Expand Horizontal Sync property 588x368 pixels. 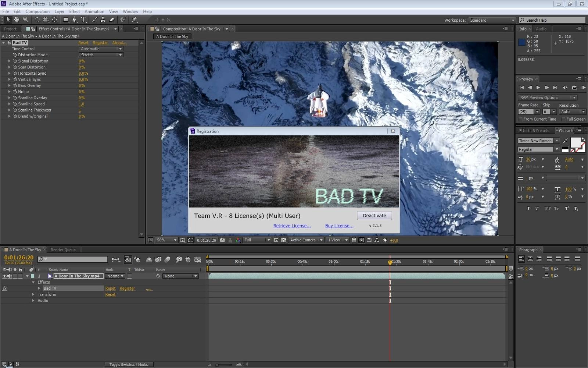[x=9, y=73]
